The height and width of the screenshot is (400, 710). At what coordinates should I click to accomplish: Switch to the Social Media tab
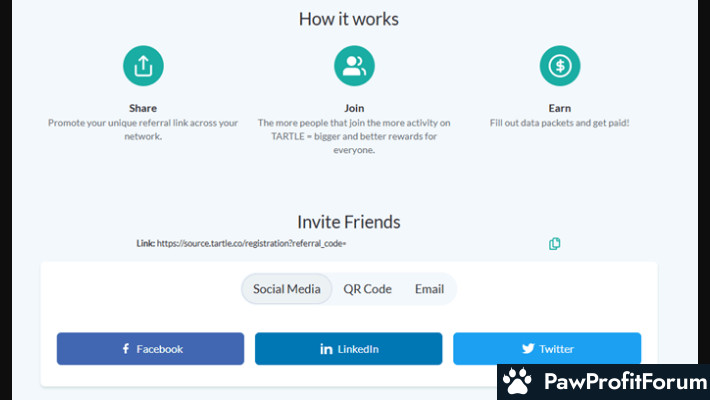click(287, 289)
